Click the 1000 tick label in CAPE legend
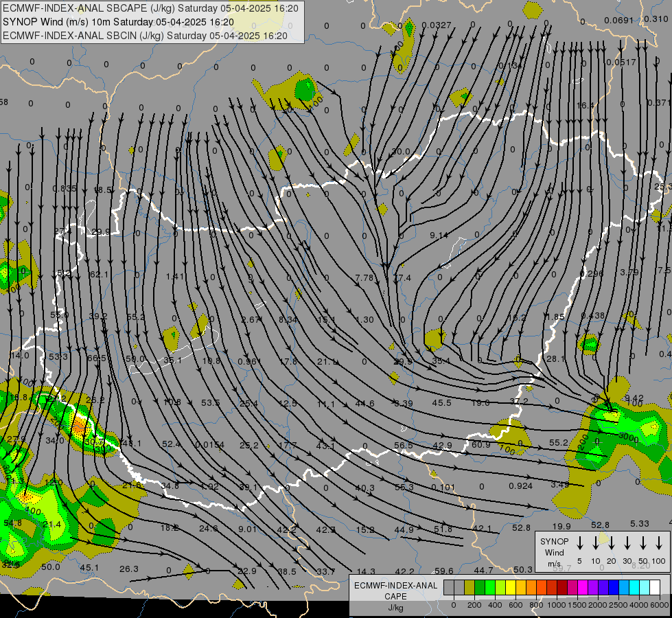Screen dimensions: 672x618 pyautogui.click(x=557, y=605)
